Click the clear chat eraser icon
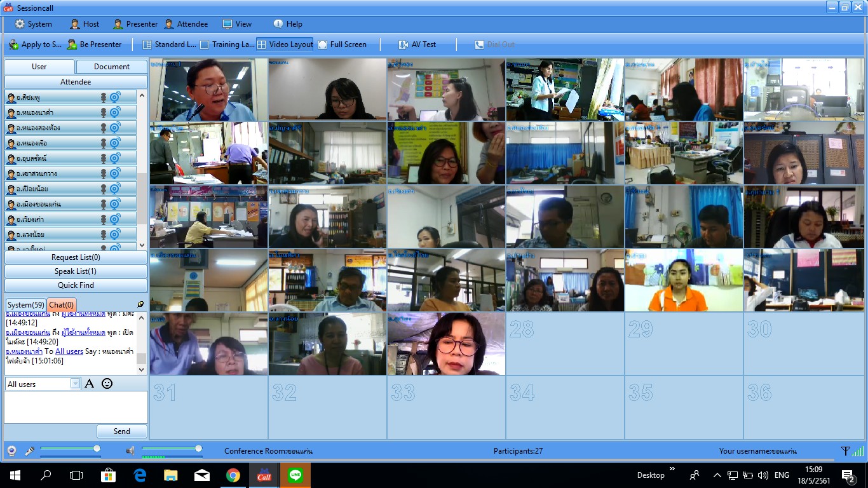 [x=140, y=304]
